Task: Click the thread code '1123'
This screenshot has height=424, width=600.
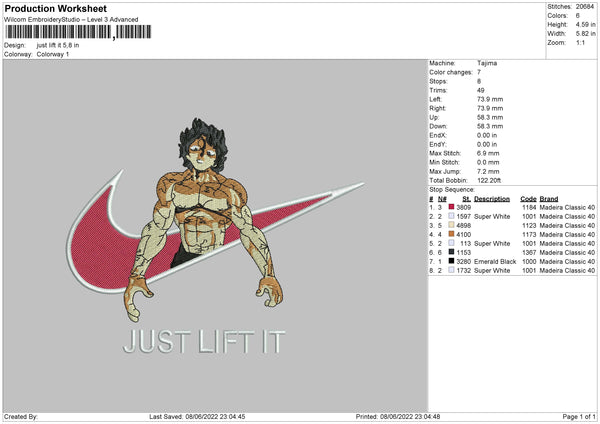Action: pyautogui.click(x=529, y=225)
